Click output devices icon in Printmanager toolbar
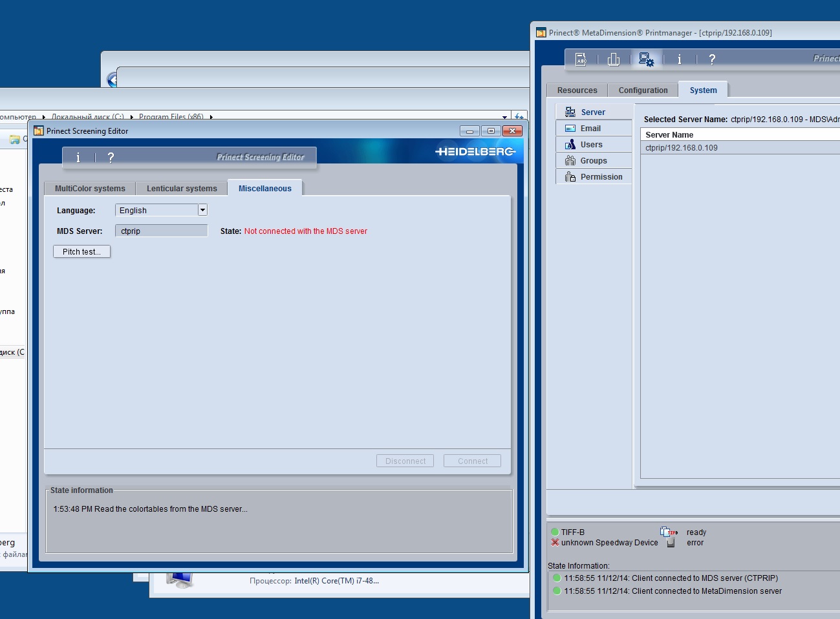Image resolution: width=840 pixels, height=619 pixels. (x=614, y=59)
